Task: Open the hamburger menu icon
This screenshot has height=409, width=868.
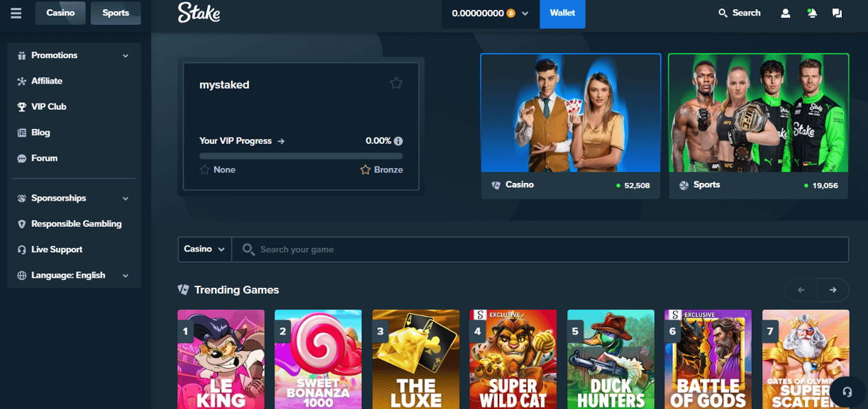Action: click(x=16, y=13)
